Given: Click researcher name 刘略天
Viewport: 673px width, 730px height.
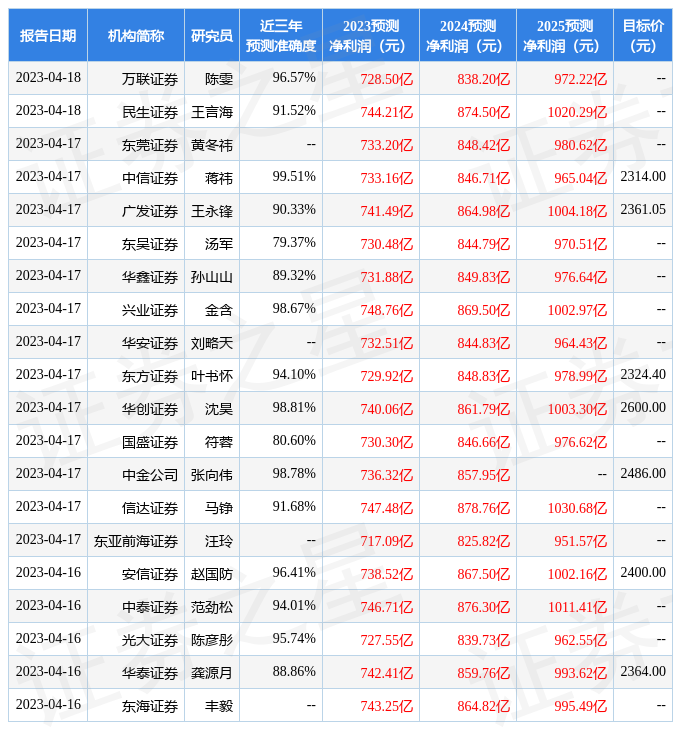Looking at the screenshot, I should click(212, 343).
